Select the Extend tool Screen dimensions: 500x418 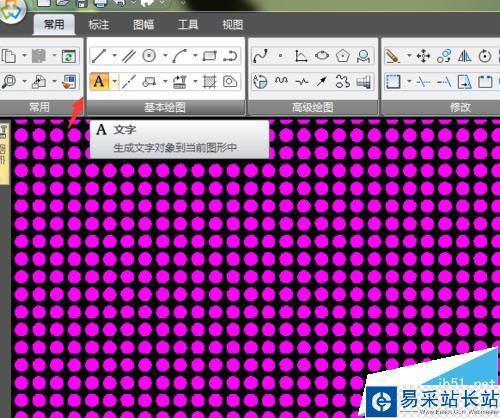(444, 82)
